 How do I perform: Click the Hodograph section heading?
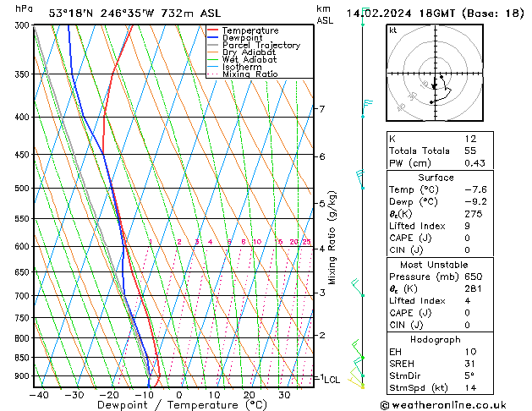436,340
